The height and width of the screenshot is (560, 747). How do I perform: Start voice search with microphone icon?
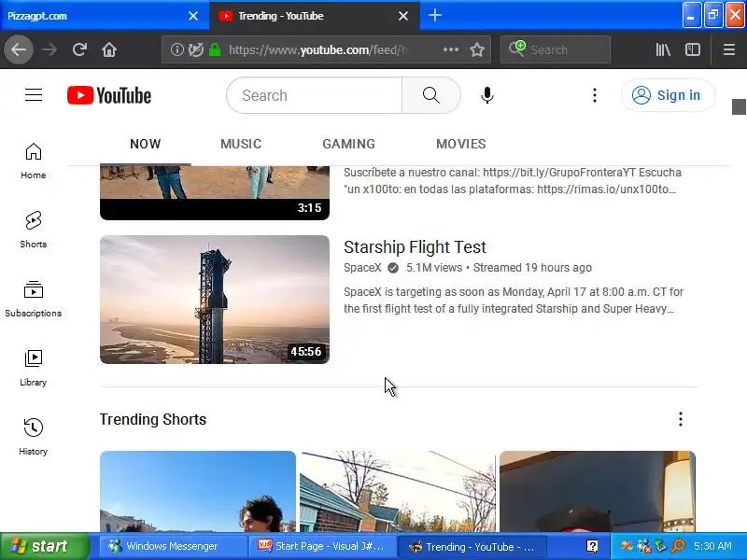(486, 95)
